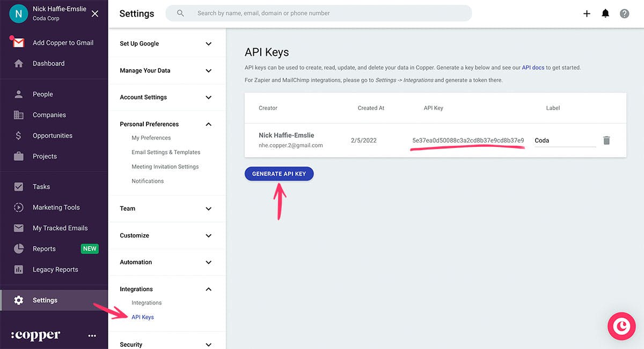Click the Legacy Reports bar chart icon
Viewport: 644px width, 349px height.
click(19, 270)
